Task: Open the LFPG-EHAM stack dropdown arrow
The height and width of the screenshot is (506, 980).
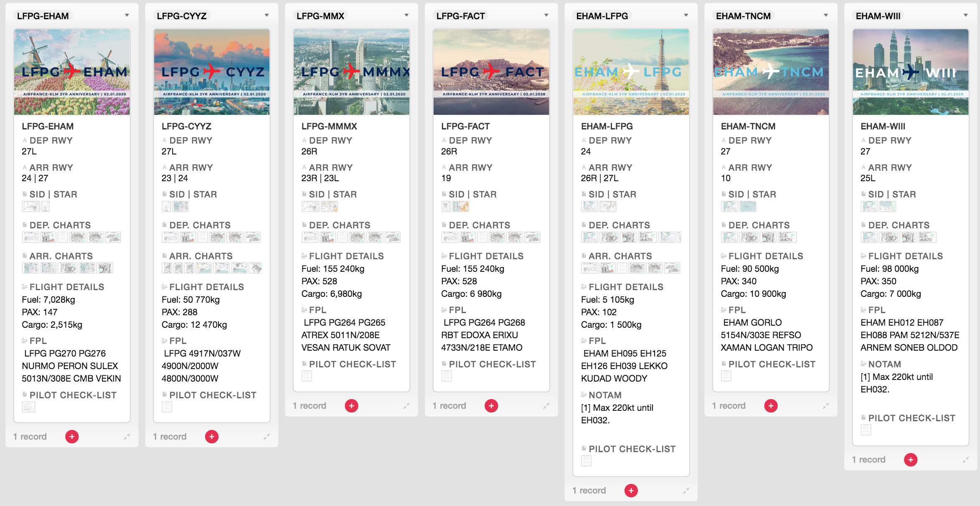Action: tap(127, 15)
